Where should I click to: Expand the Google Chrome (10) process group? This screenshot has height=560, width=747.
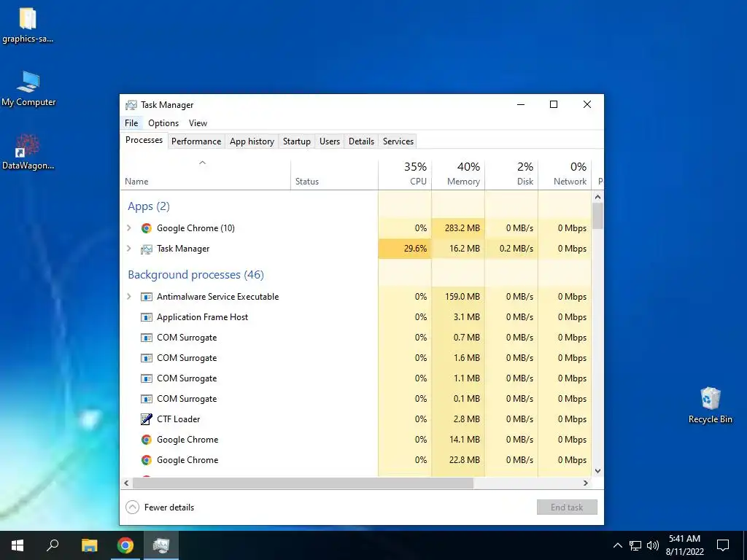(129, 228)
